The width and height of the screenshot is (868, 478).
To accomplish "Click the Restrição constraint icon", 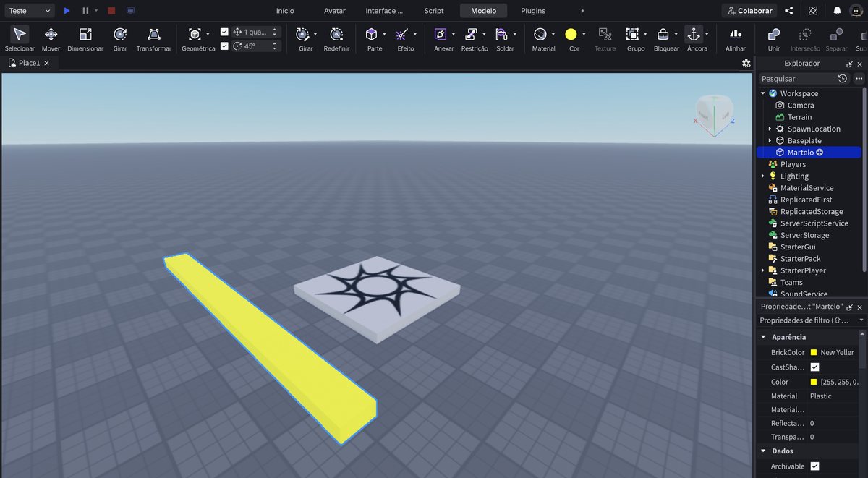I will click(471, 34).
